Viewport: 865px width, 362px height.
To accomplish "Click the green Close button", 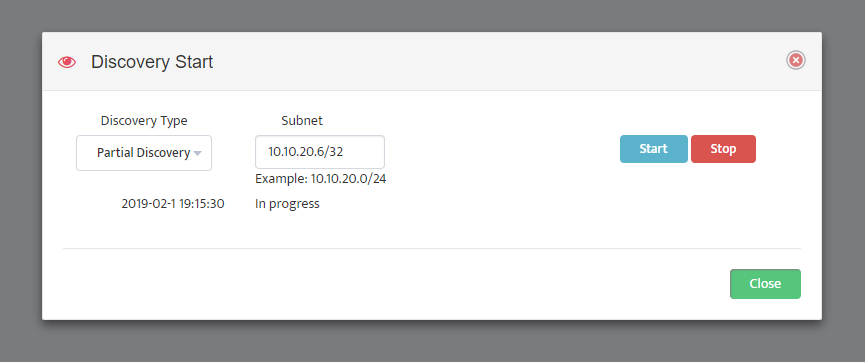I will click(x=765, y=284).
